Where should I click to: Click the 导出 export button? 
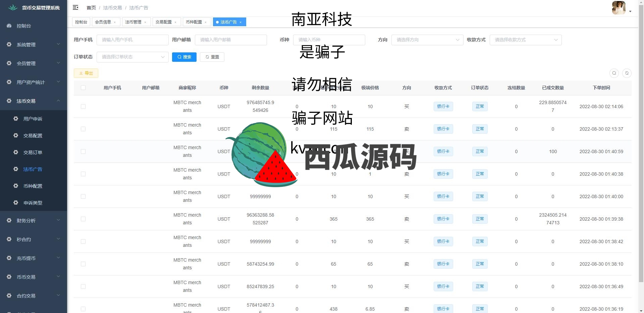point(86,73)
